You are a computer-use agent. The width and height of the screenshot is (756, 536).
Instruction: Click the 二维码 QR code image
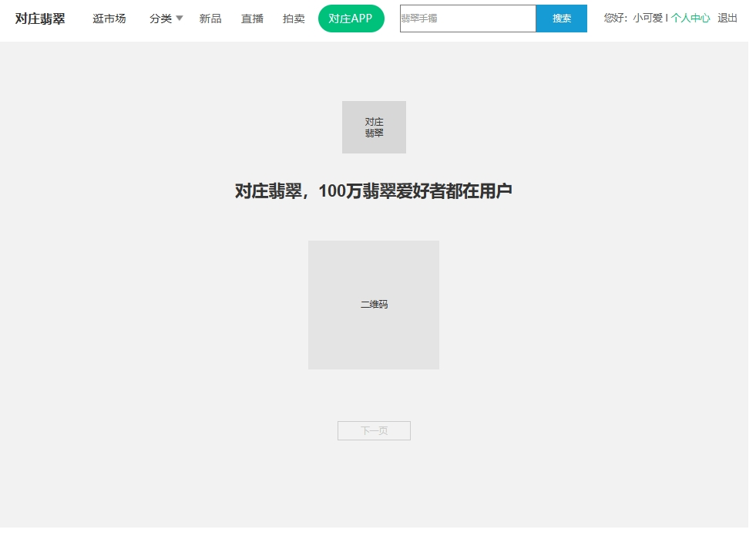[374, 305]
